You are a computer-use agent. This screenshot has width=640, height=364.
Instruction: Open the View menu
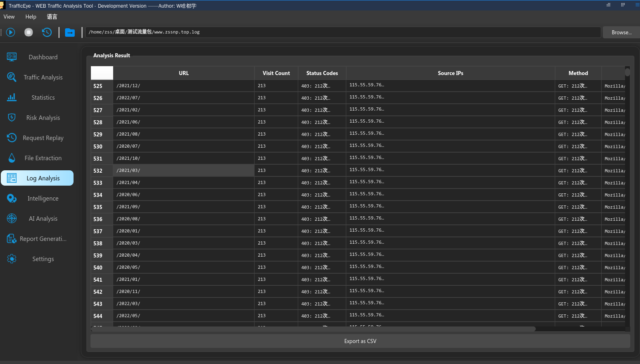[x=9, y=17]
